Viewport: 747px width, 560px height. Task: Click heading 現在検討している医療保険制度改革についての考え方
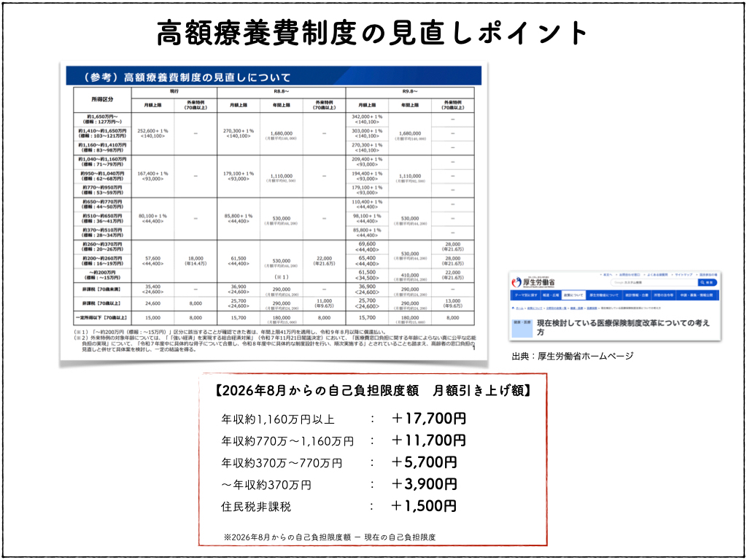[623, 327]
